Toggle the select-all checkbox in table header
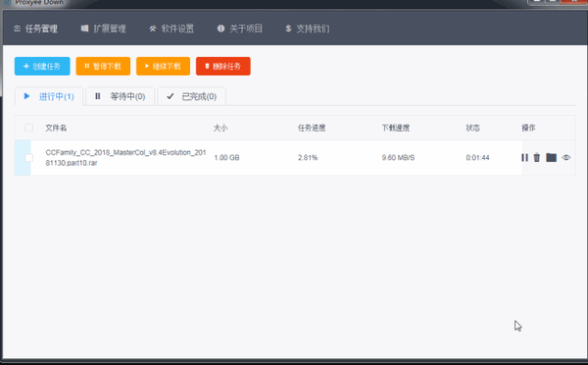Viewport: 588px width, 365px height. point(28,128)
